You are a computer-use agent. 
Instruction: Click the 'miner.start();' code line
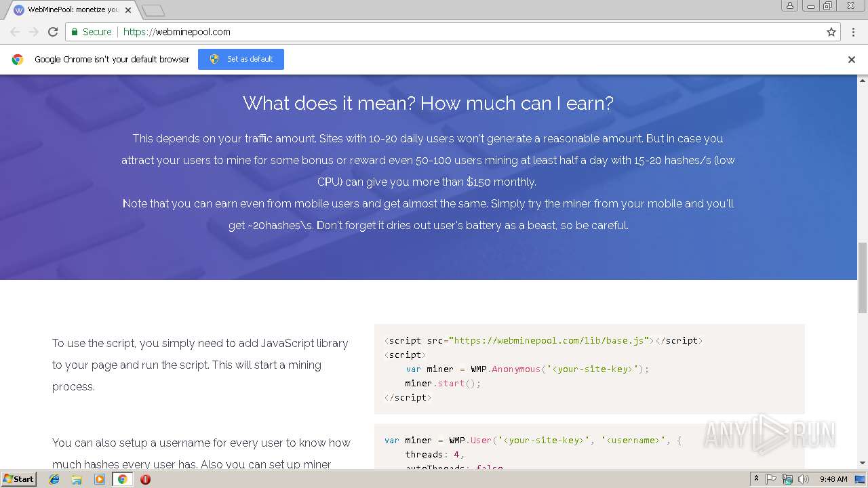[443, 383]
